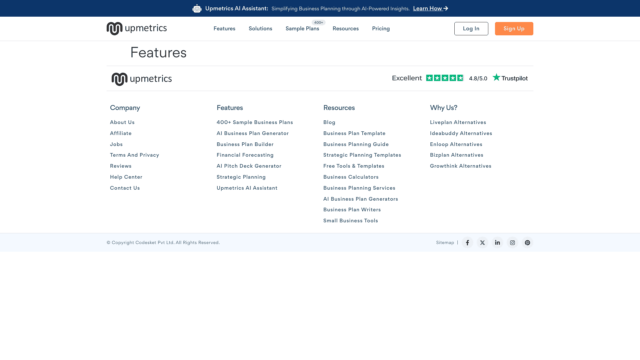
Task: Open the Contact Us link
Action: point(124,188)
